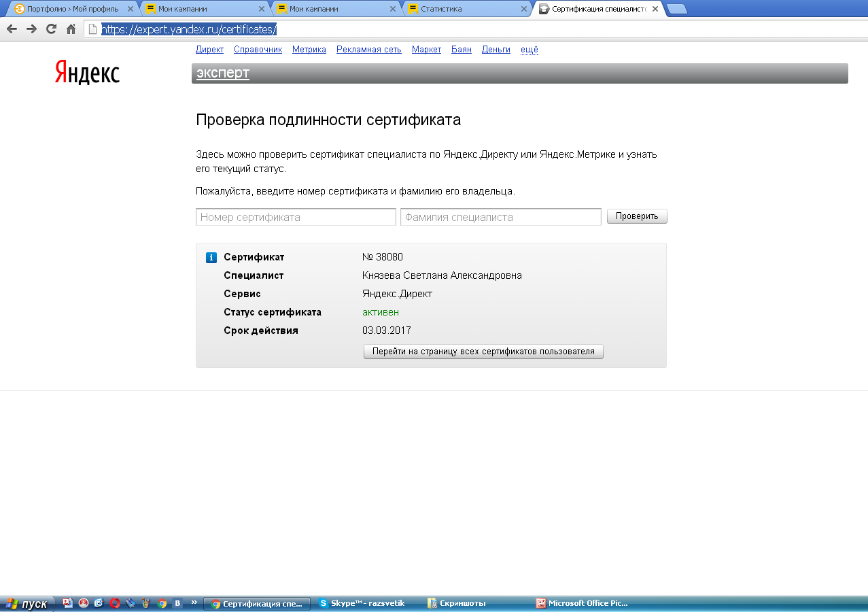Screen dimensions: 868x612
Task: Open a new browser tab
Action: (x=677, y=9)
